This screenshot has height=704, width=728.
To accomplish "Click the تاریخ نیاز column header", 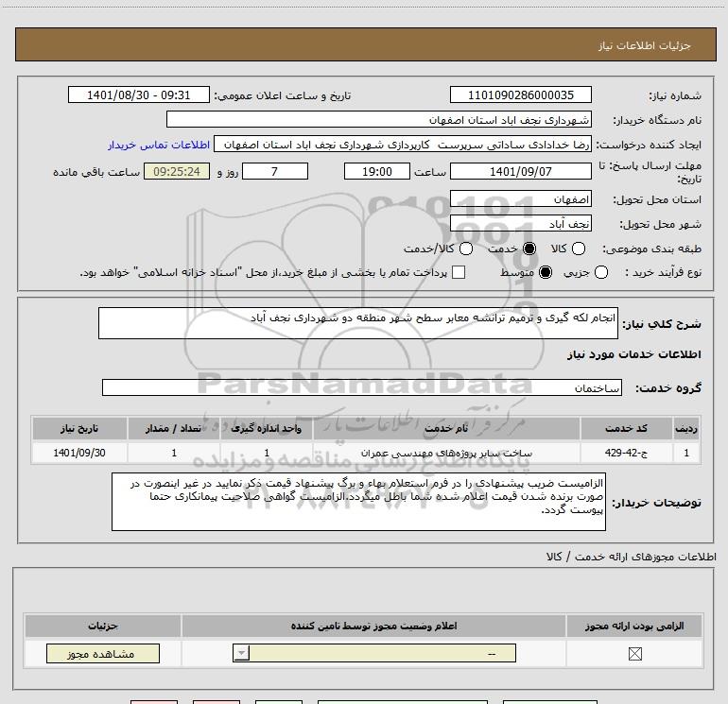I will pos(79,428).
